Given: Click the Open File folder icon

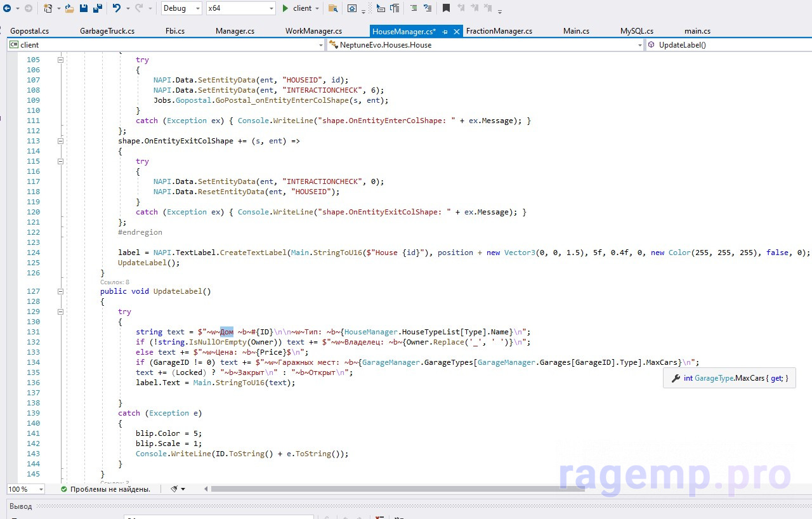Looking at the screenshot, I should click(69, 8).
